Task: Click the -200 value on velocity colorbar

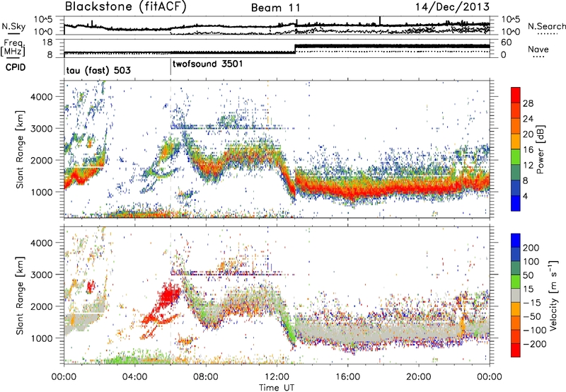Action: [x=534, y=344]
